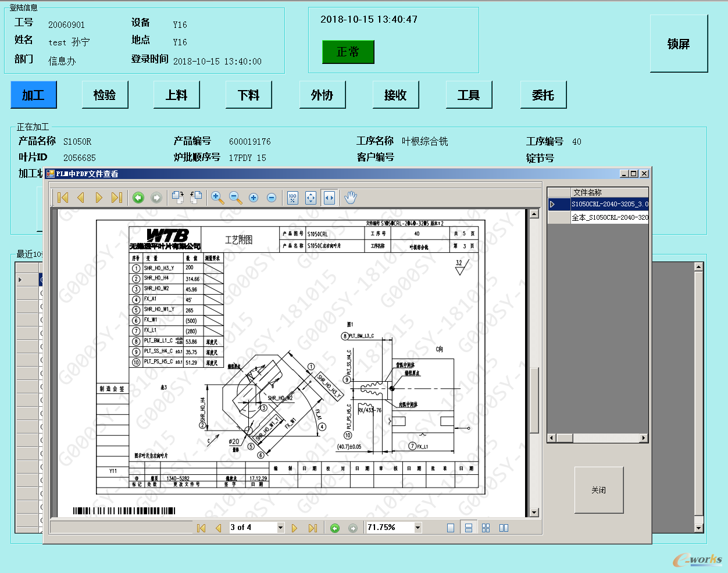Viewport: 728px width, 573px height.
Task: Go to previous page in bottom navigation bar
Action: (218, 528)
